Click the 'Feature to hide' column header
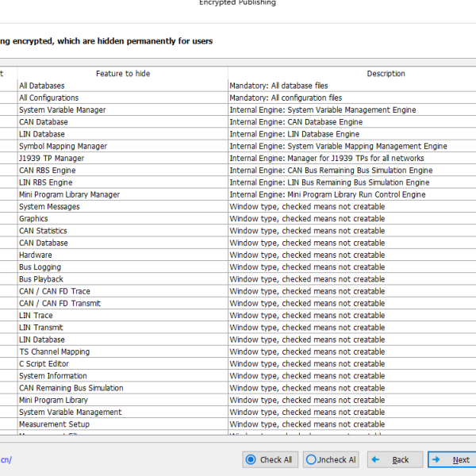The width and height of the screenshot is (476, 476). (x=122, y=74)
